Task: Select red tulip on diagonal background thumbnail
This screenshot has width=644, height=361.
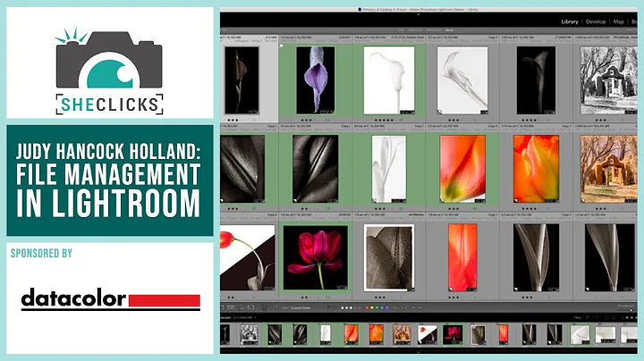Action: [x=248, y=257]
